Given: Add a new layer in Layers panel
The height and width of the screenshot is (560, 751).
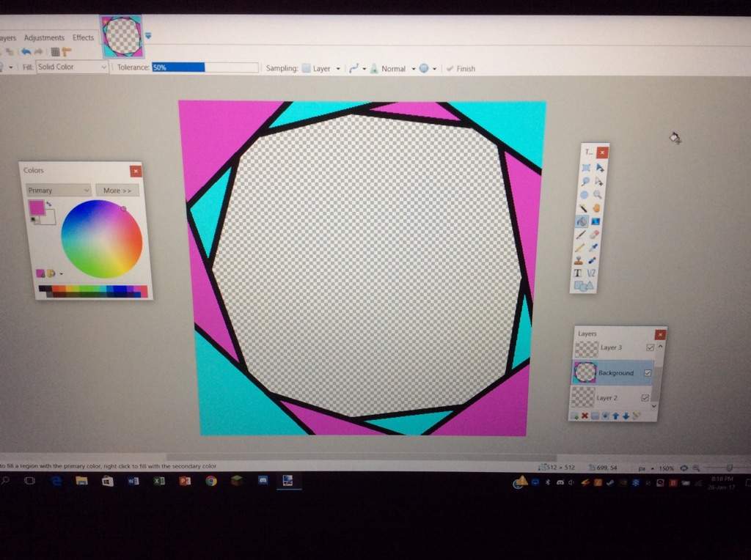Looking at the screenshot, I should [575, 416].
